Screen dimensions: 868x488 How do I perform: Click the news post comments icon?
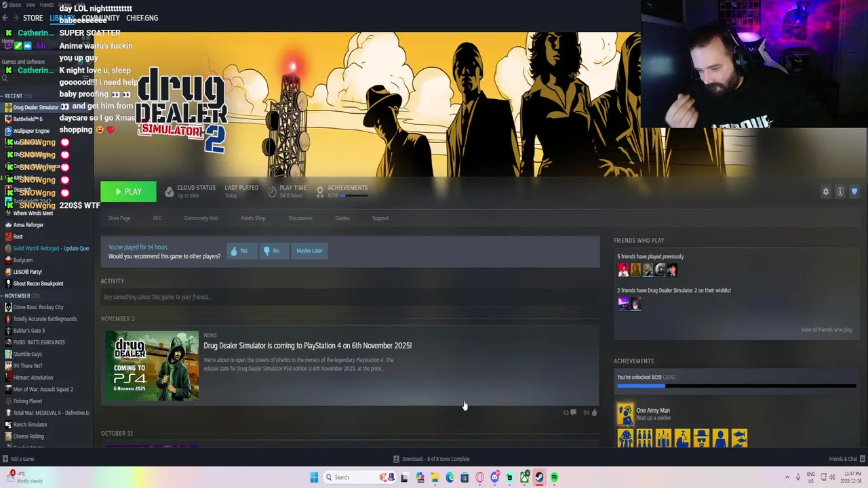tap(573, 412)
